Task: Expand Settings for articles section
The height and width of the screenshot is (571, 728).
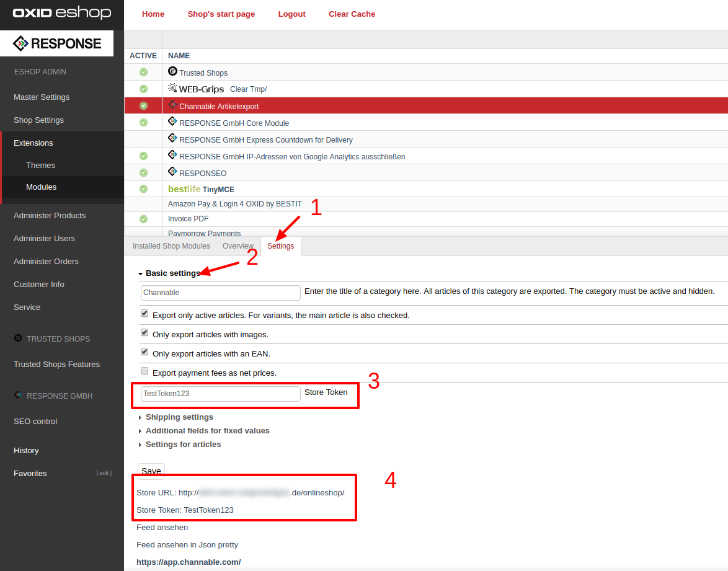Action: [179, 445]
